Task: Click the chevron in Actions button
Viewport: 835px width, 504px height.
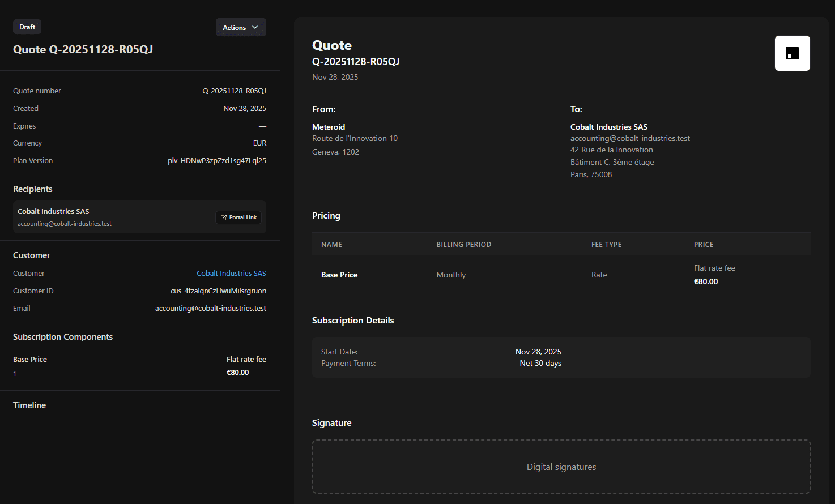Action: (x=255, y=27)
